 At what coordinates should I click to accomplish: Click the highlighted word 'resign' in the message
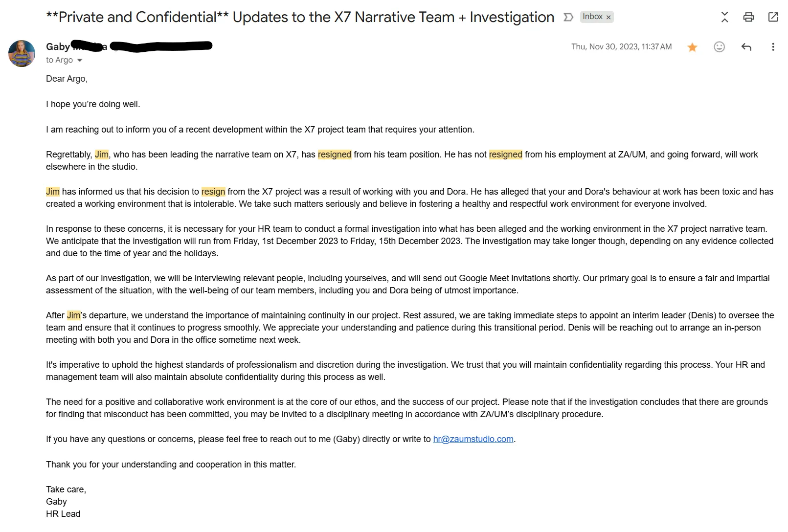point(213,192)
